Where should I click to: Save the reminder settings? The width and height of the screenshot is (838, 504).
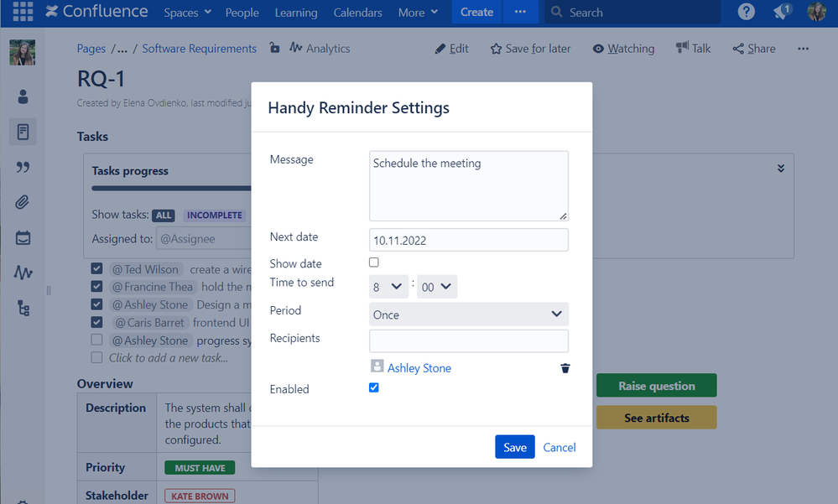point(515,447)
